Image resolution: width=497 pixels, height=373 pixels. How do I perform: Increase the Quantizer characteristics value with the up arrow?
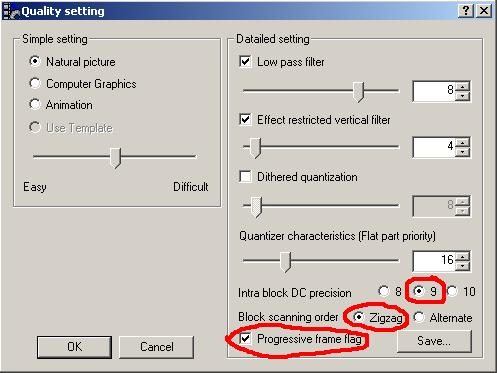(462, 257)
